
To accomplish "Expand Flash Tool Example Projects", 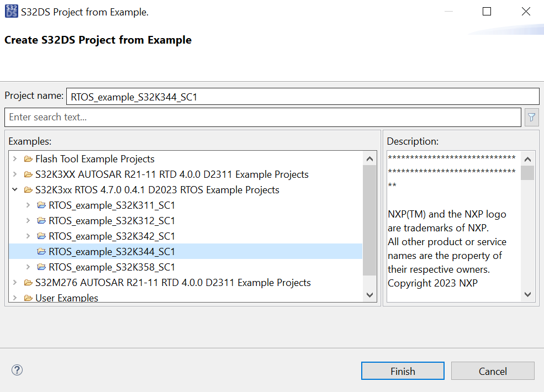I will [15, 159].
